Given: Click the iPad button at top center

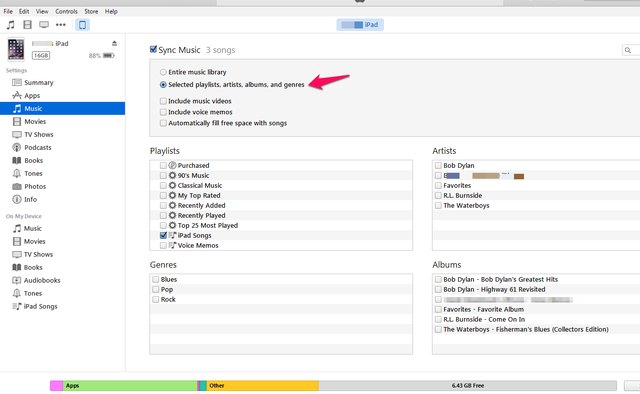Looking at the screenshot, I should tap(360, 25).
